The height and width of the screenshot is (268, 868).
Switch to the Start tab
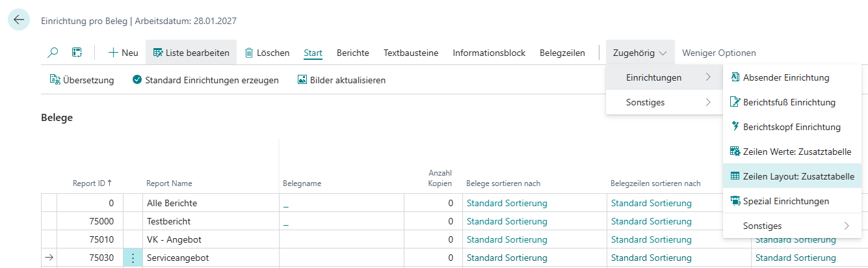(313, 53)
